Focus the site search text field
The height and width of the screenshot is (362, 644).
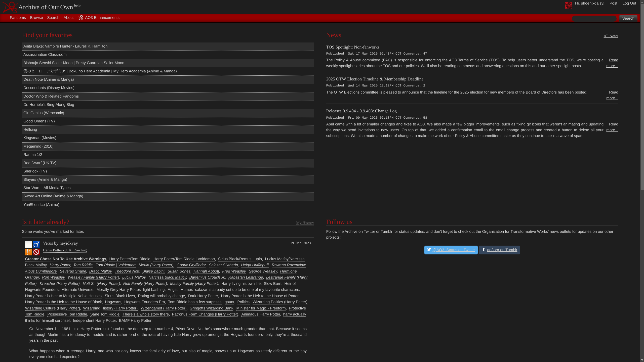tap(594, 18)
